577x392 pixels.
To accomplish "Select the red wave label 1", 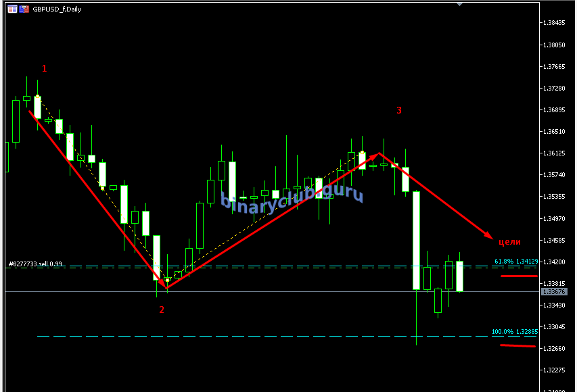I will click(x=45, y=68).
